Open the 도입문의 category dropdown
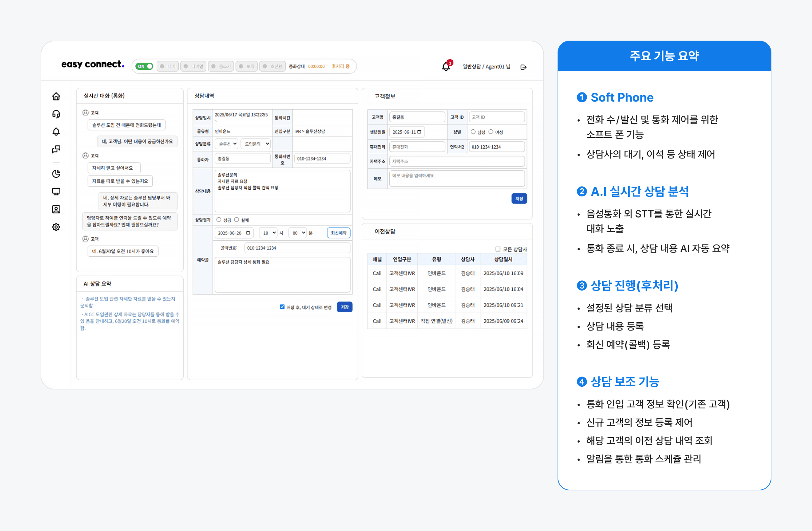Viewport: 812px width, 531px height. click(x=256, y=144)
